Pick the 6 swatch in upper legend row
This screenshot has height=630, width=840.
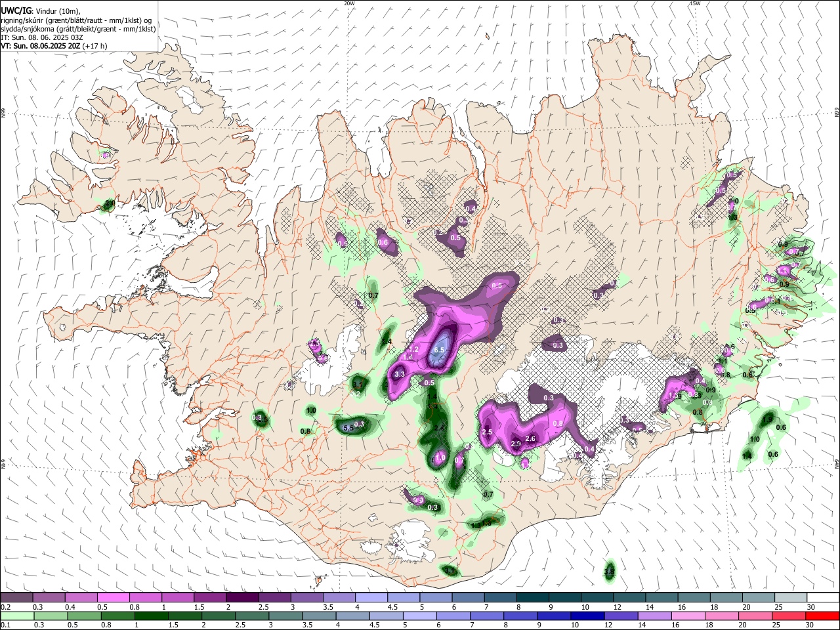click(468, 598)
